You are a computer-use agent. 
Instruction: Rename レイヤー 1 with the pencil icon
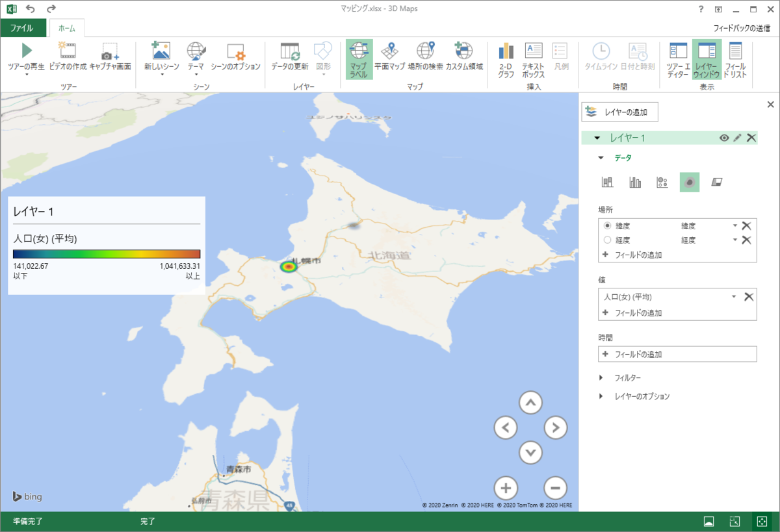tap(737, 138)
